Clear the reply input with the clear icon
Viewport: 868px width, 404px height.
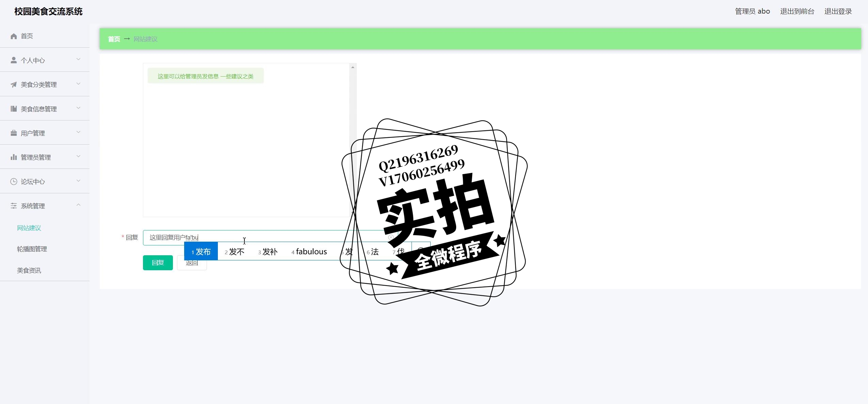pyautogui.click(x=391, y=237)
